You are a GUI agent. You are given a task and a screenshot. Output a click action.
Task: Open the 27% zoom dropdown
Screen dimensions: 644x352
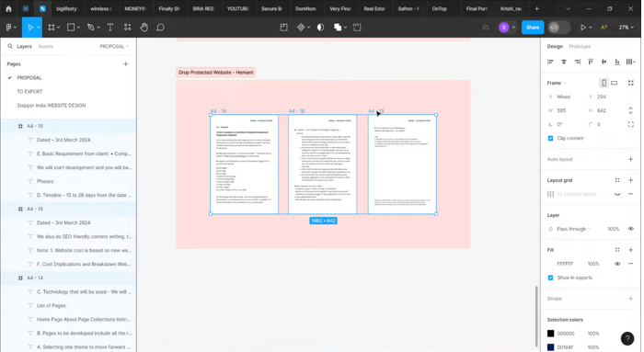pyautogui.click(x=627, y=28)
